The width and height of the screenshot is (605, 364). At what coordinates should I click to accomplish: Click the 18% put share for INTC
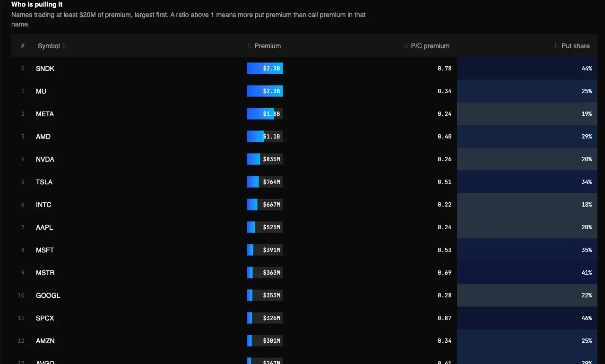(x=527, y=205)
